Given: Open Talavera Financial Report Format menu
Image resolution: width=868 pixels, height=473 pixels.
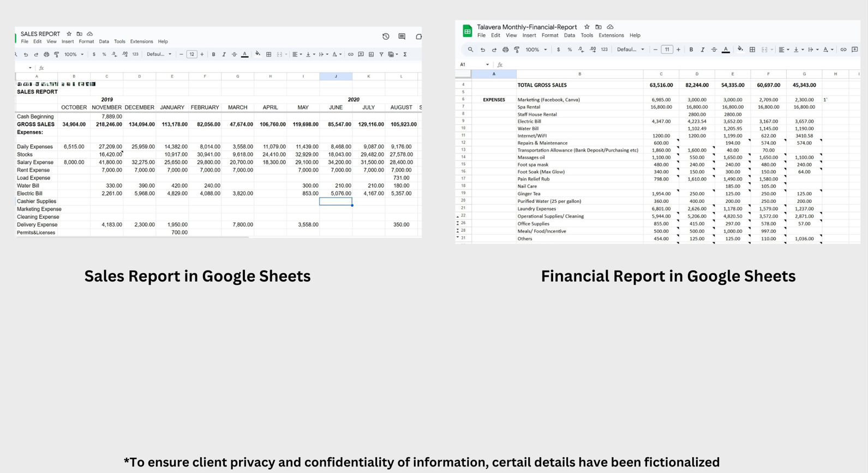Looking at the screenshot, I should tap(550, 35).
